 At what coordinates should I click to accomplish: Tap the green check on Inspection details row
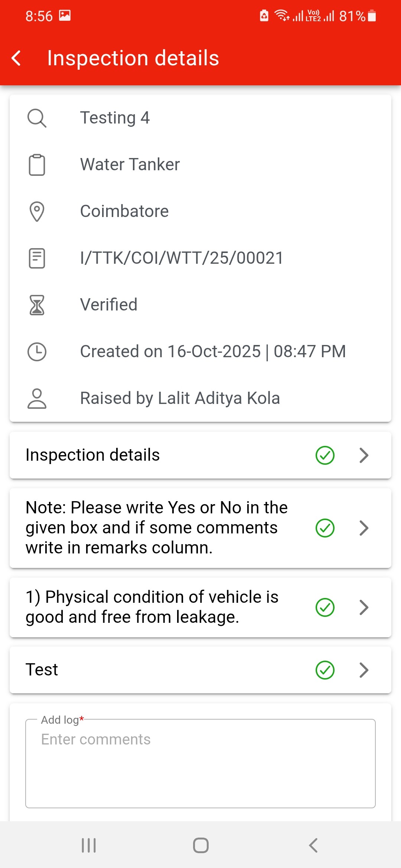(x=325, y=455)
